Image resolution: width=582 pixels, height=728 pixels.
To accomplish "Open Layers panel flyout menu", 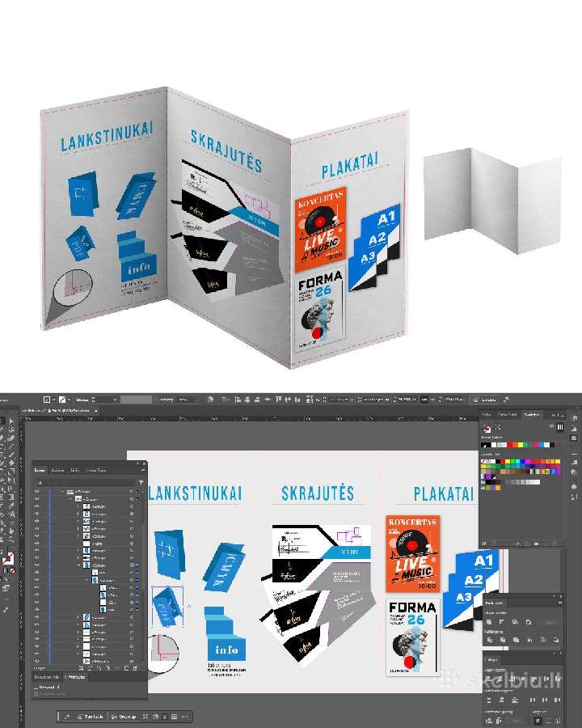I will click(143, 470).
